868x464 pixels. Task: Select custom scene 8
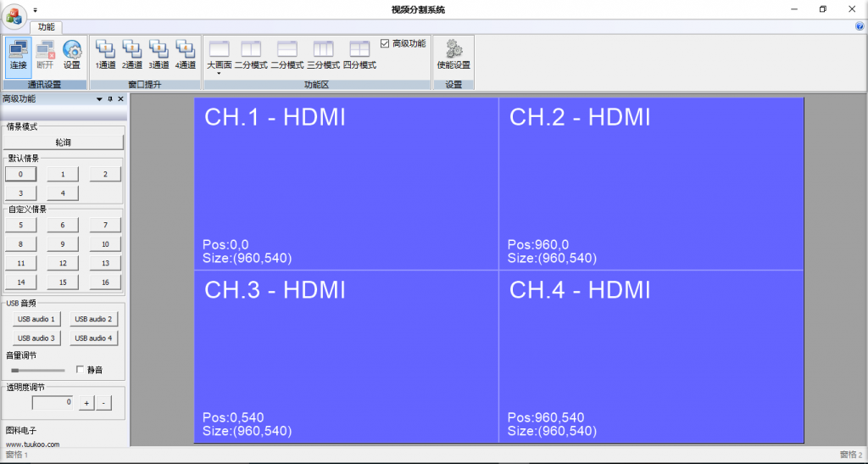[21, 244]
